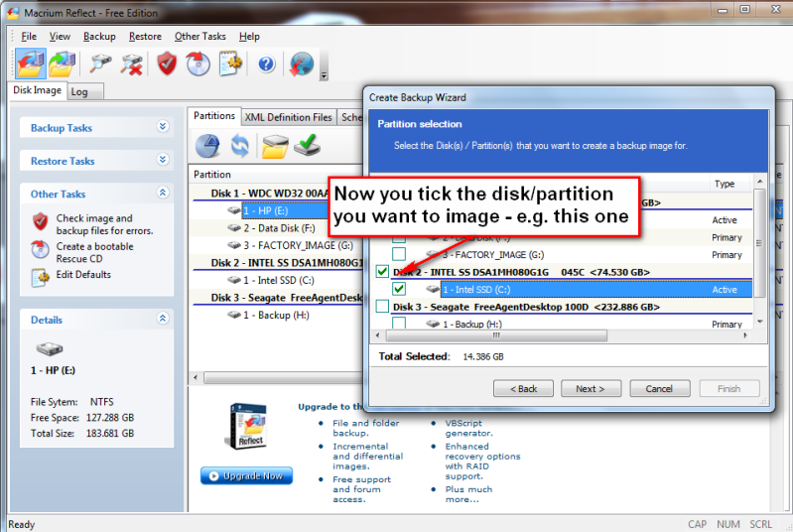Click the refresh arrows icon in Partitions tab
Image resolution: width=793 pixels, height=532 pixels.
(240, 146)
